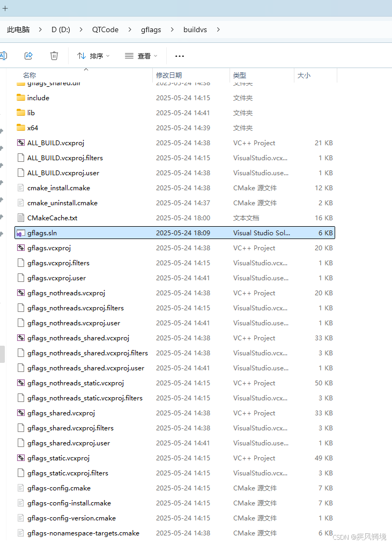This screenshot has height=544, width=392.
Task: Click the ALL_BUILD.vcxproj.user file icon
Action: (x=21, y=173)
